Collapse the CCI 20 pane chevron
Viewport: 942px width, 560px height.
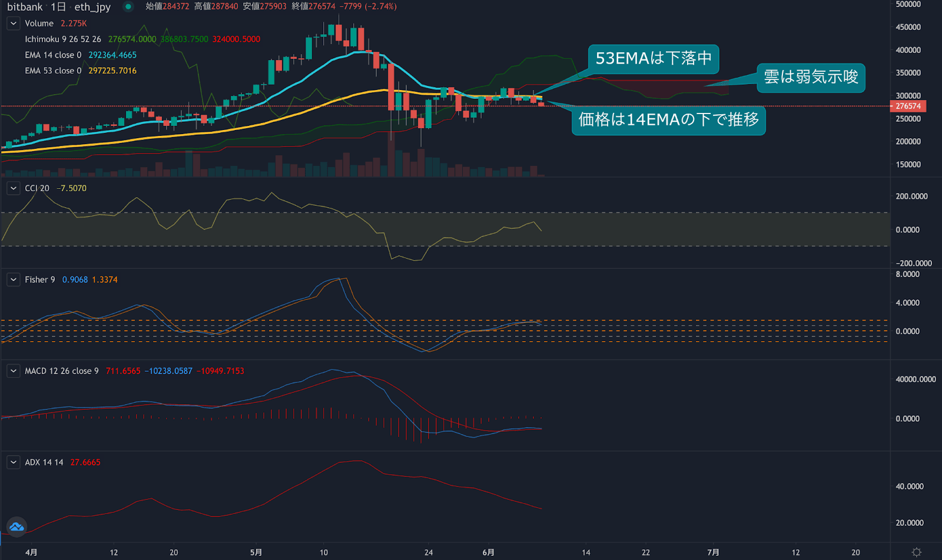(x=13, y=188)
